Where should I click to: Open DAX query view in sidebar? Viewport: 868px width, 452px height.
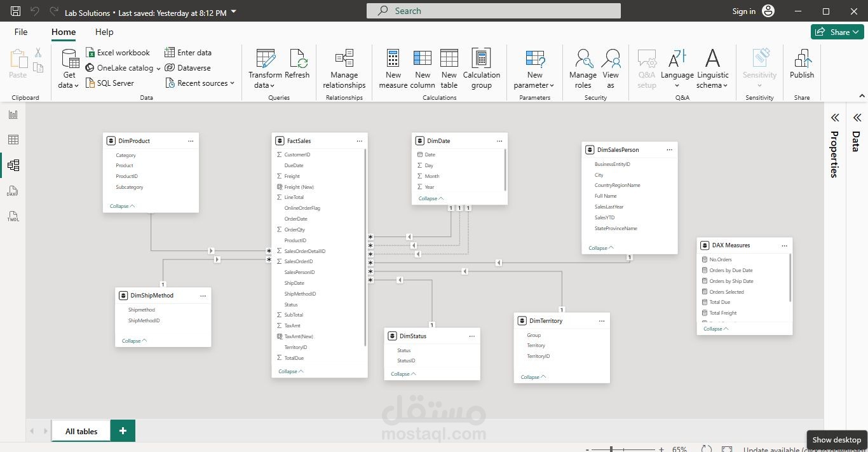(x=13, y=191)
